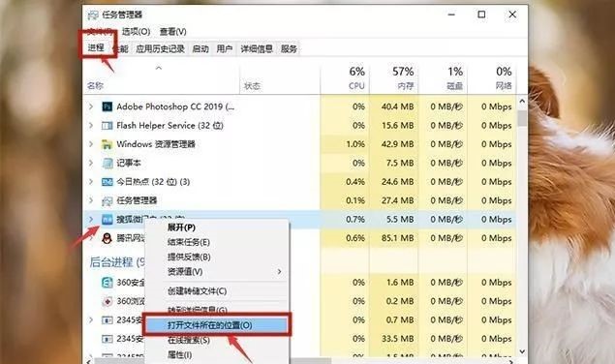
Task: Select the Flash Helper Service icon
Action: click(107, 126)
